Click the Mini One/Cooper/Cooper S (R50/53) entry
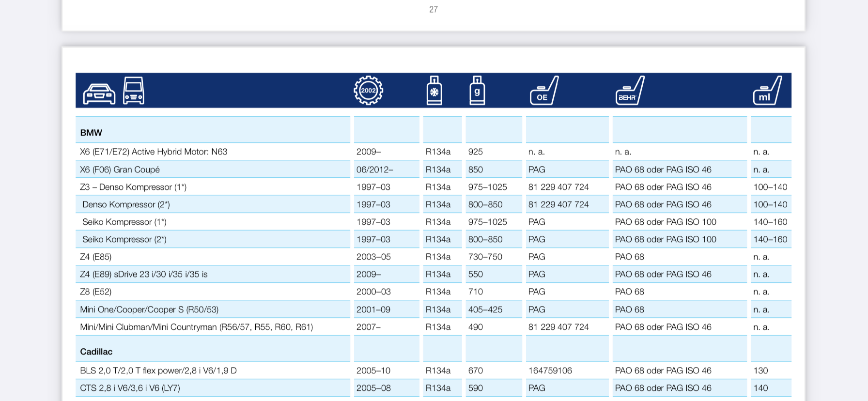 149,309
